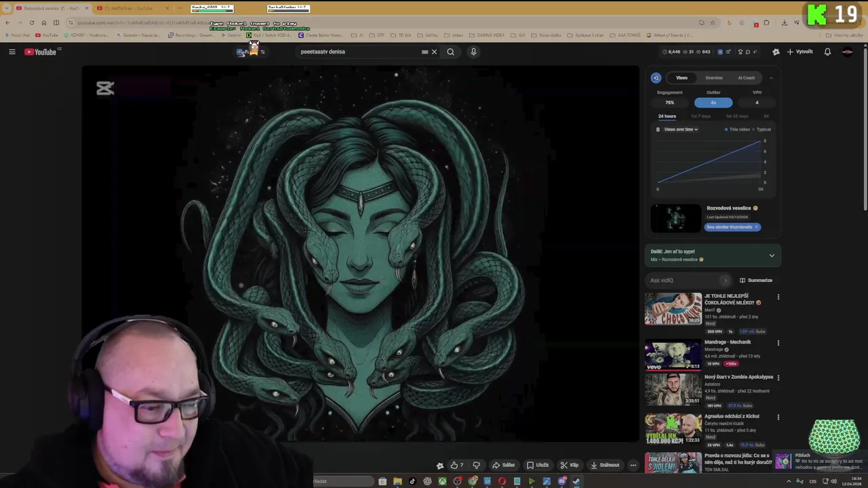
Task: Open the account avatar menu
Action: [847, 52]
